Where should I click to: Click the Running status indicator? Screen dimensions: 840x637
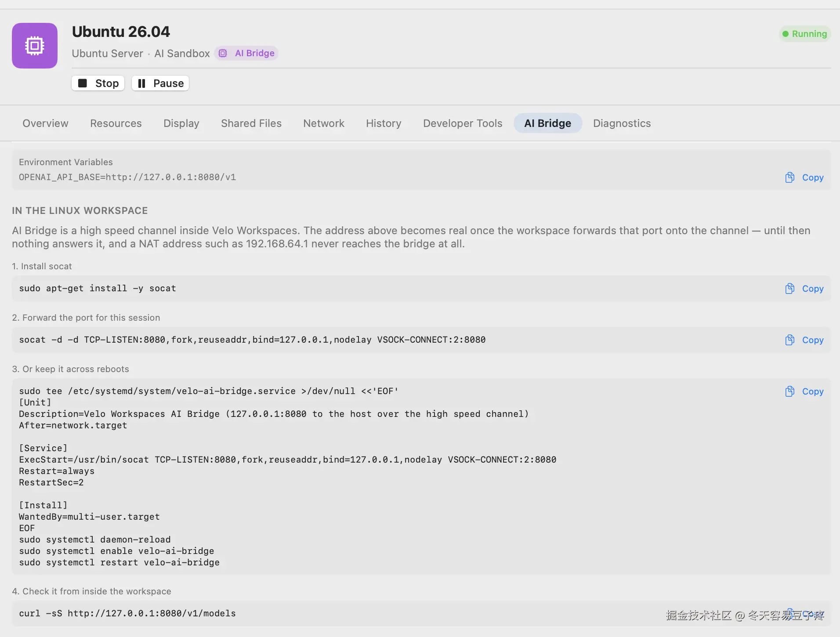(x=805, y=34)
